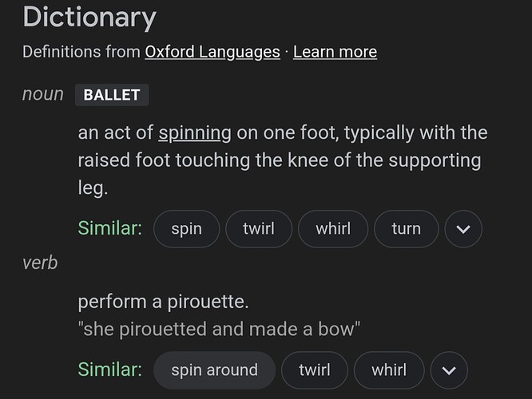Expand more noun synonyms chevron
The width and height of the screenshot is (532, 399).
pos(463,229)
